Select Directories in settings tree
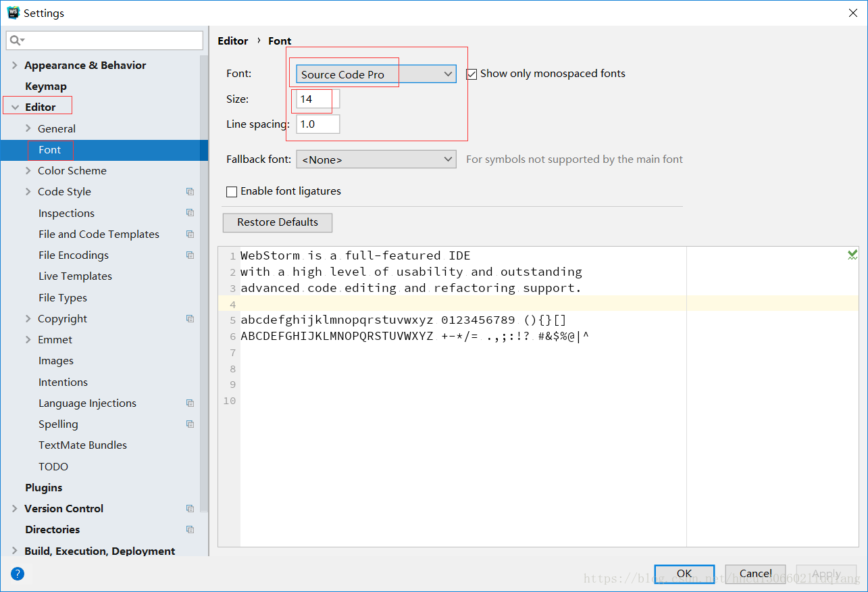 (53, 530)
